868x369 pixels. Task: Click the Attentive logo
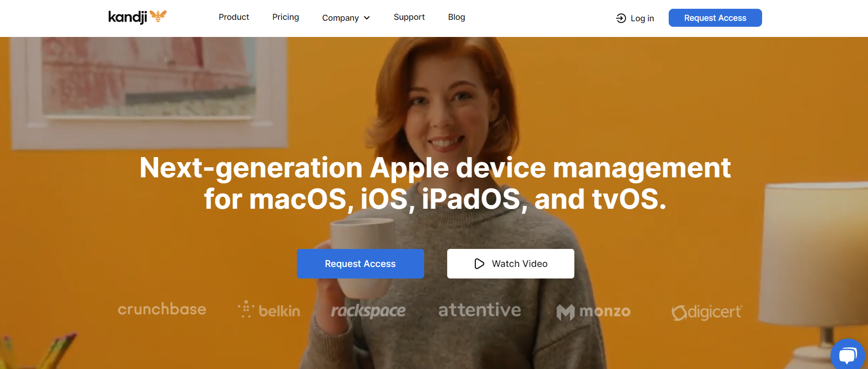[480, 310]
